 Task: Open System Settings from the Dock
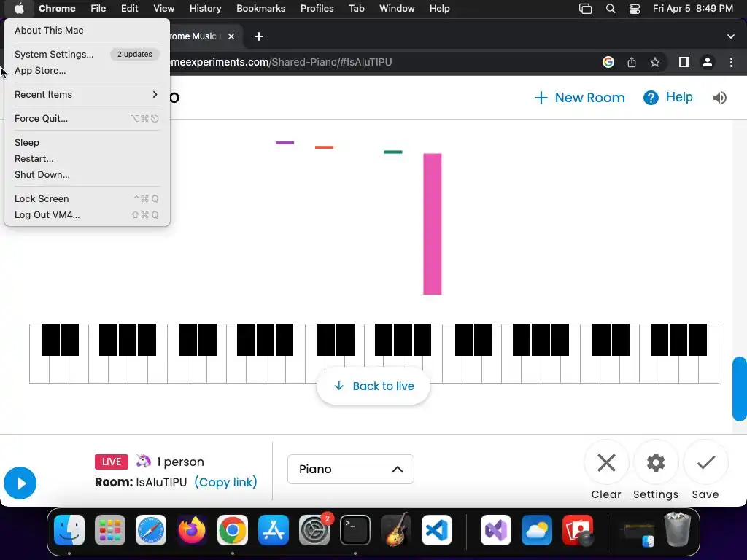[x=314, y=530]
